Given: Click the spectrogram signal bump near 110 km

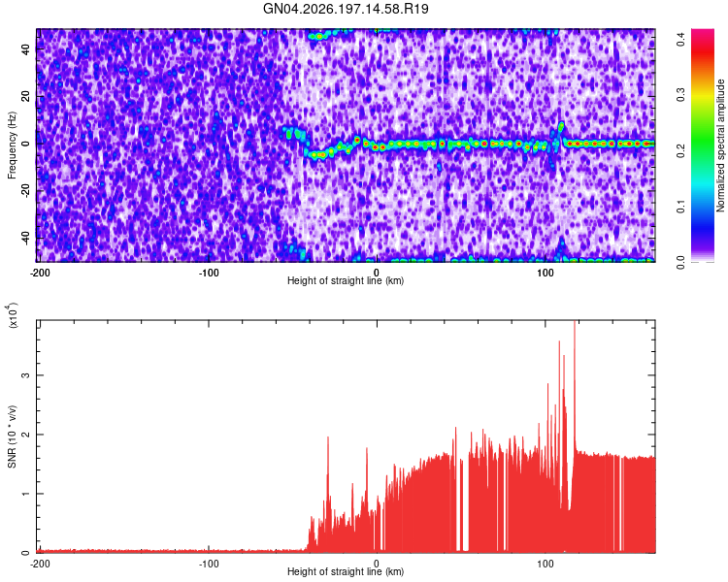Looking at the screenshot, I should (561, 131).
